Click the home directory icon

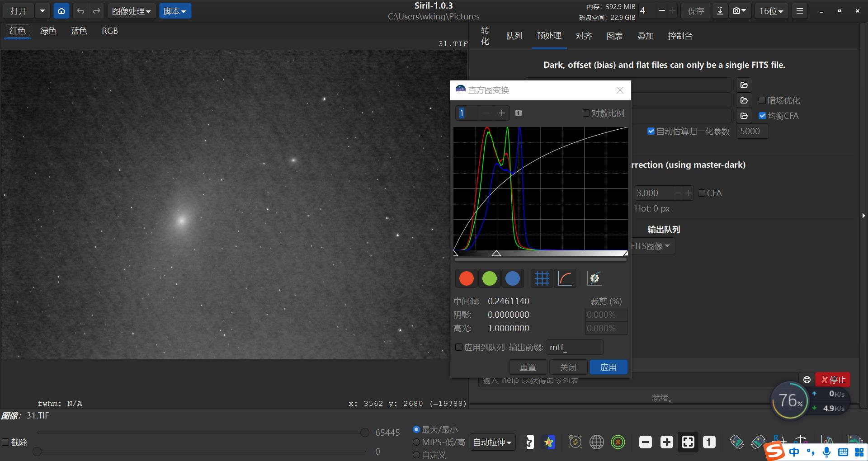(x=61, y=11)
